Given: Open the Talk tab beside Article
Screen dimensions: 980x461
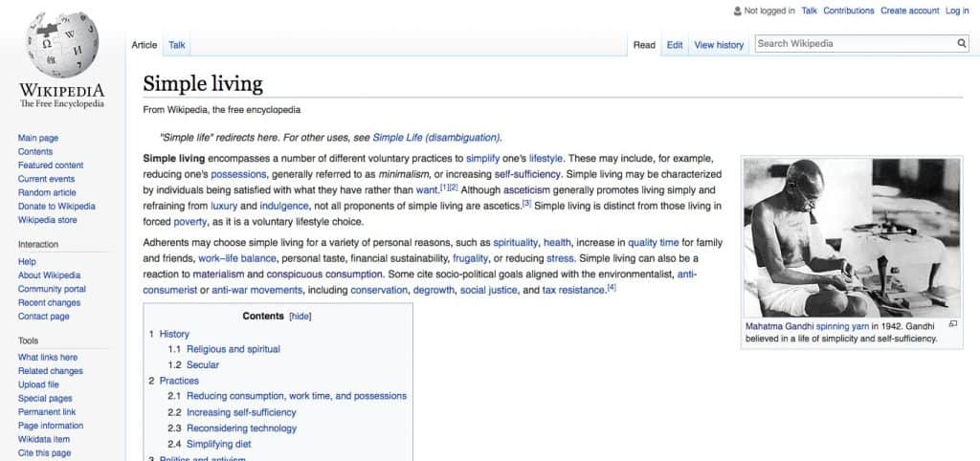Looking at the screenshot, I should click(177, 45).
